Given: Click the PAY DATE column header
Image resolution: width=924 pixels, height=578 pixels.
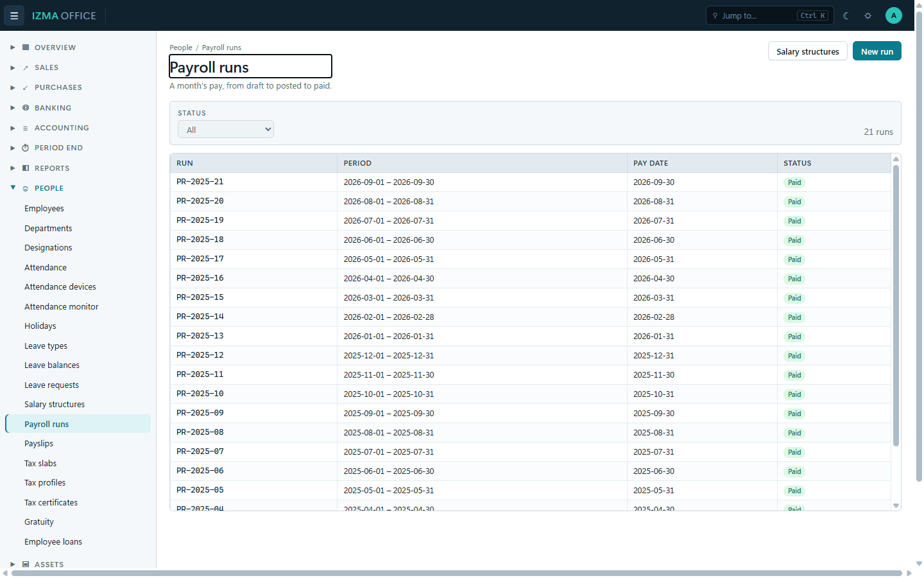Looking at the screenshot, I should tap(702, 163).
